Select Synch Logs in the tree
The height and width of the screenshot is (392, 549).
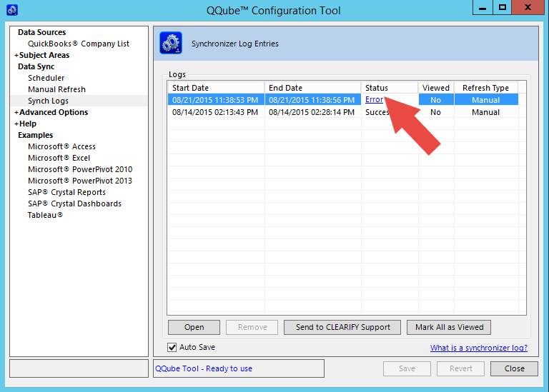click(48, 101)
